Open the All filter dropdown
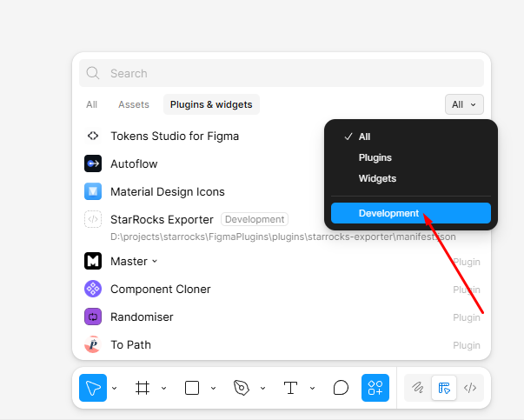This screenshot has height=420, width=524. (x=464, y=104)
